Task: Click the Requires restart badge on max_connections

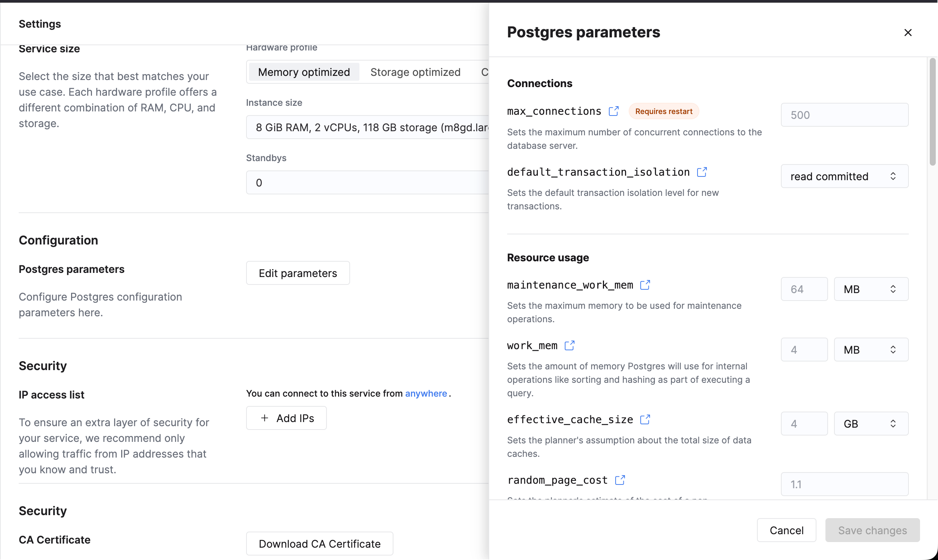Action: [x=663, y=111]
